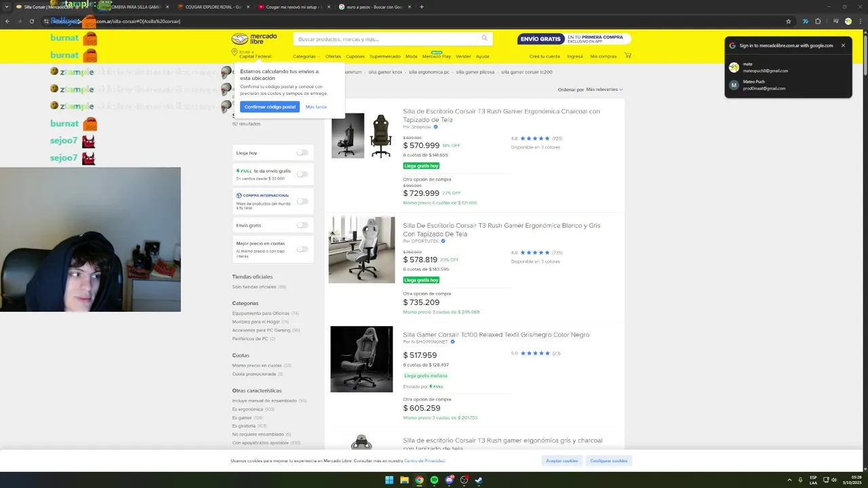Viewport: 868px width, 488px height.
Task: Click the Ingresá link
Action: click(575, 56)
